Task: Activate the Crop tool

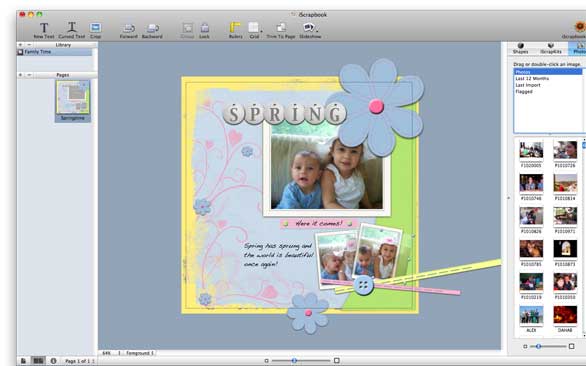Action: click(95, 30)
